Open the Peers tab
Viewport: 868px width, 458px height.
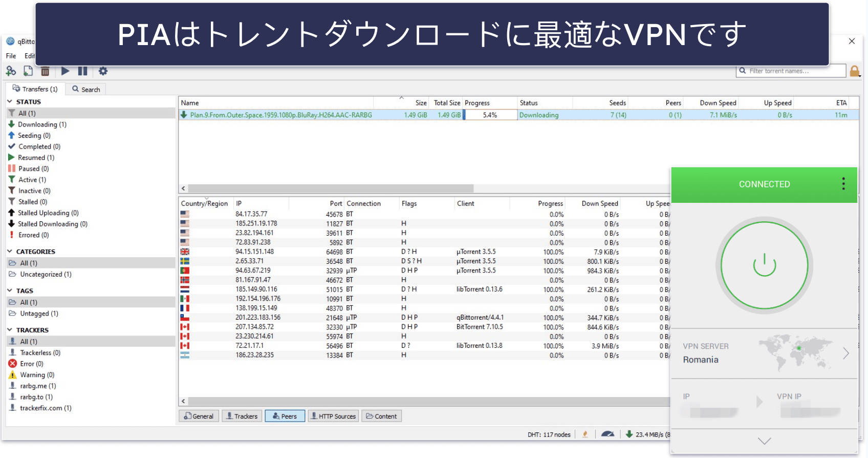coord(285,416)
